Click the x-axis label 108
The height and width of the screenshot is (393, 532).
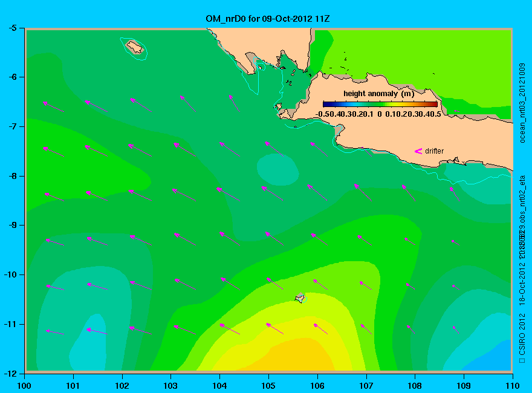[415, 386]
